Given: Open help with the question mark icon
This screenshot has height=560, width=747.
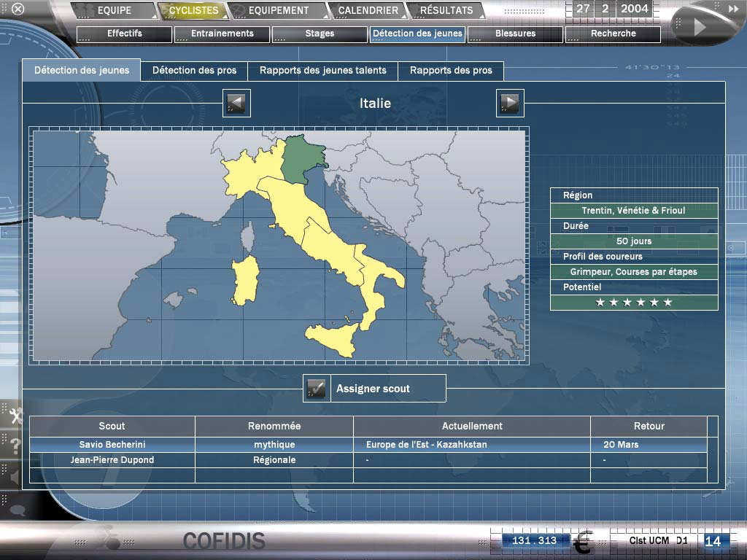Looking at the screenshot, I should [x=14, y=446].
